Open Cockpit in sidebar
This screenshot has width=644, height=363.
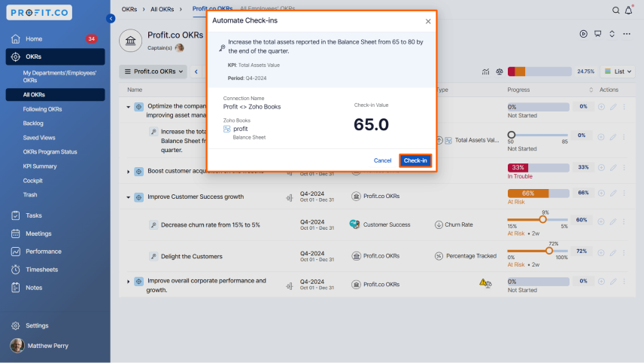(33, 181)
